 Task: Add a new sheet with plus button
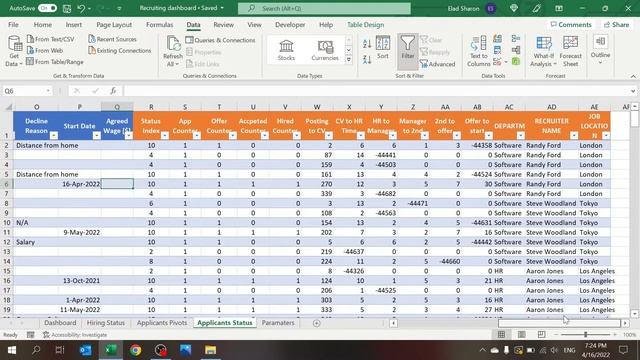pyautogui.click(x=316, y=323)
